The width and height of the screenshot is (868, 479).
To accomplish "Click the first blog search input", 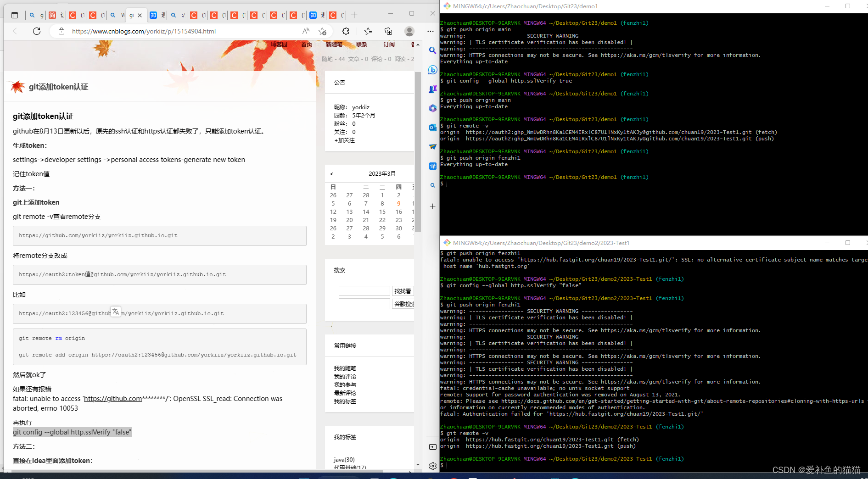I will point(364,291).
